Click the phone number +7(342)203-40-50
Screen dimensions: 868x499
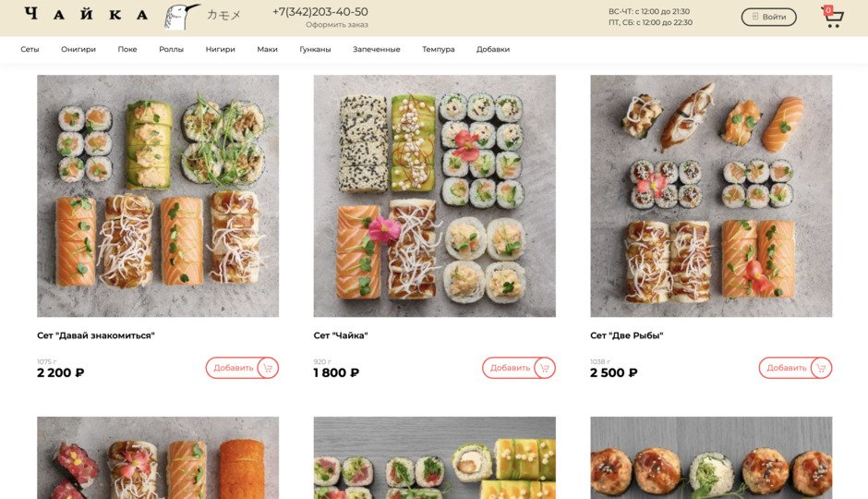coord(320,12)
